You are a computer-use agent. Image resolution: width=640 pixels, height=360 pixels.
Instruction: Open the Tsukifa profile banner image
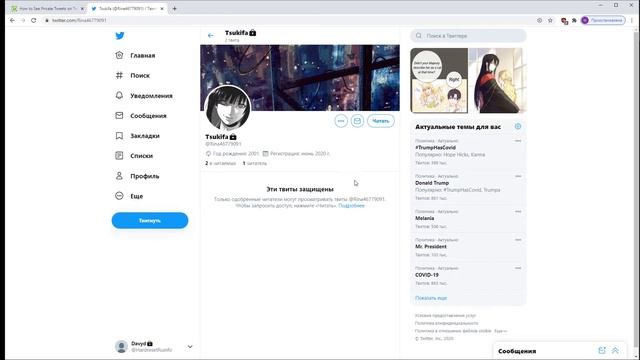point(300,78)
